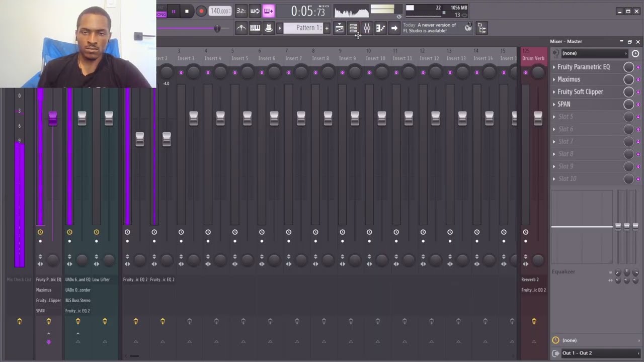Click the Insert 6 pan knob
Viewport: 644px width, 362px height.
[274, 73]
